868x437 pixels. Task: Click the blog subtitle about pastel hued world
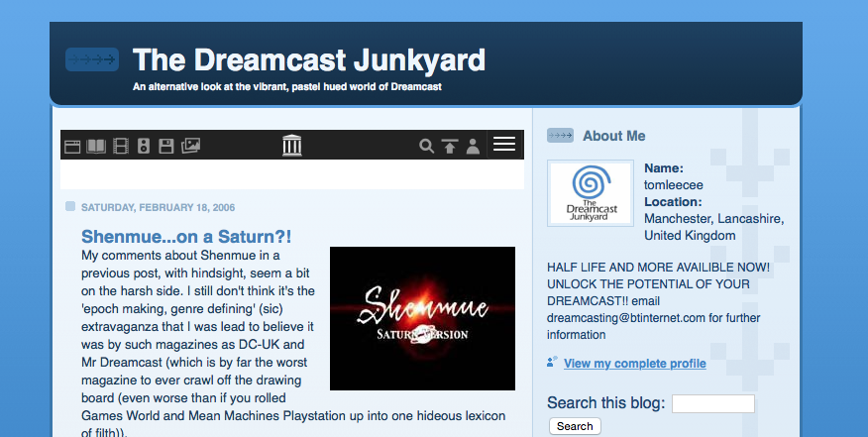tap(286, 87)
